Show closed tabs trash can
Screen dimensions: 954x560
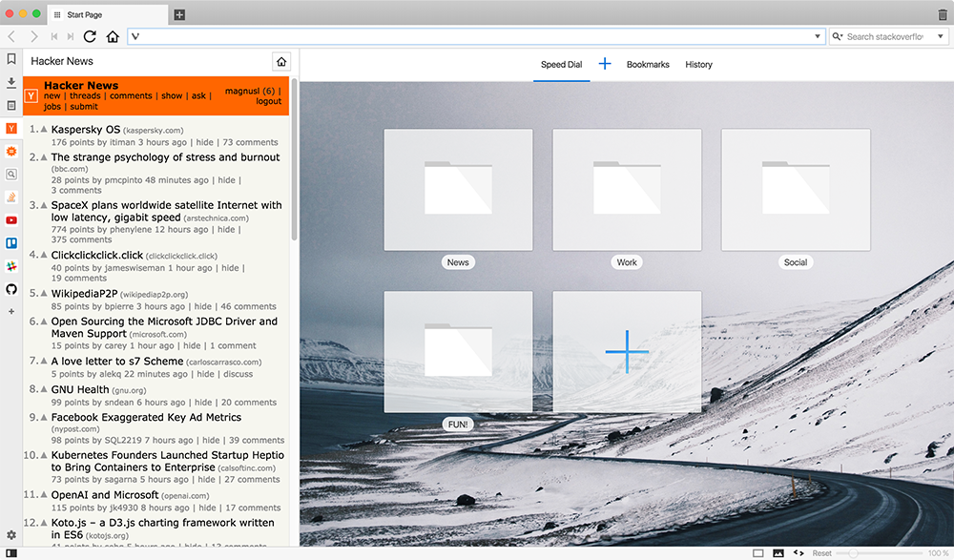pos(943,14)
